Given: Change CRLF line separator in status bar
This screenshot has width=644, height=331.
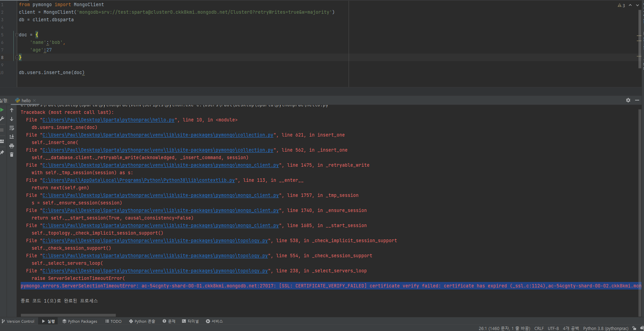Looking at the screenshot, I should point(539,328).
